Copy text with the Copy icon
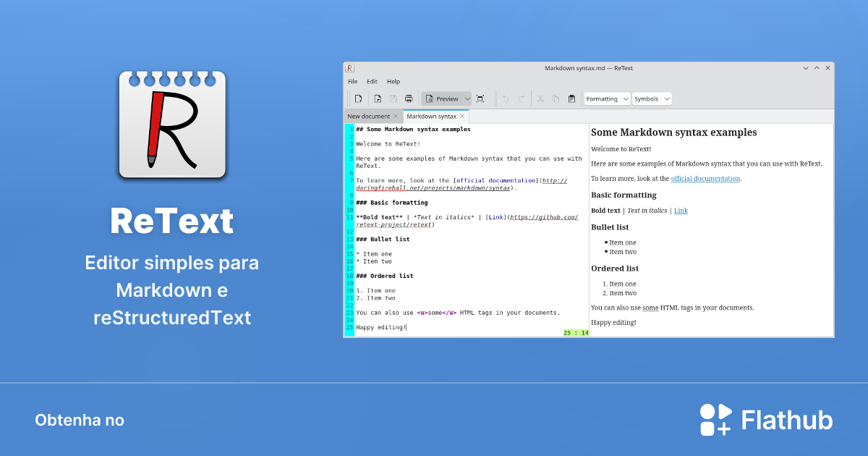 point(555,98)
